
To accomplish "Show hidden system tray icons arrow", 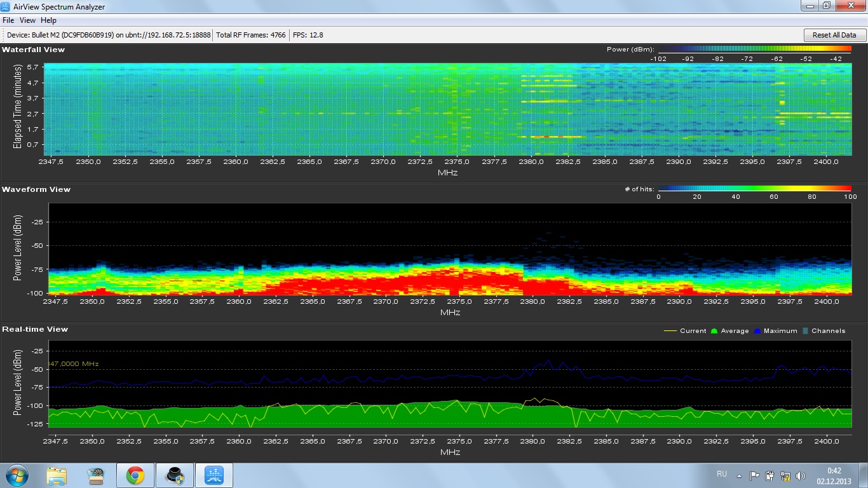I will 739,475.
